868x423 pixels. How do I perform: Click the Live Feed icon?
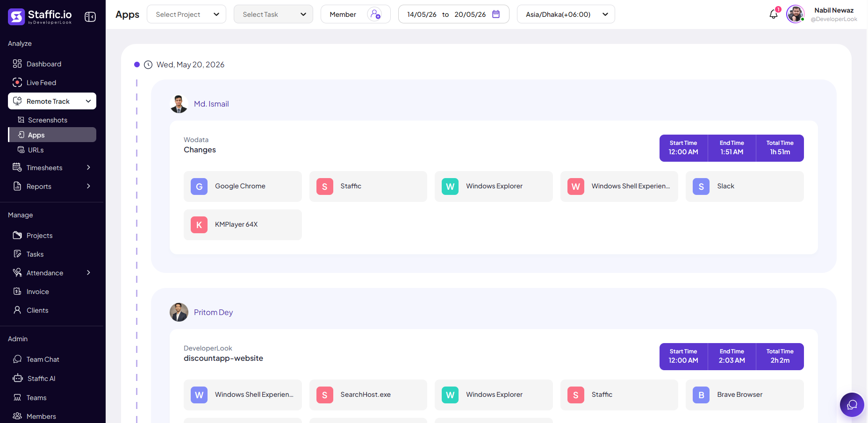[17, 82]
